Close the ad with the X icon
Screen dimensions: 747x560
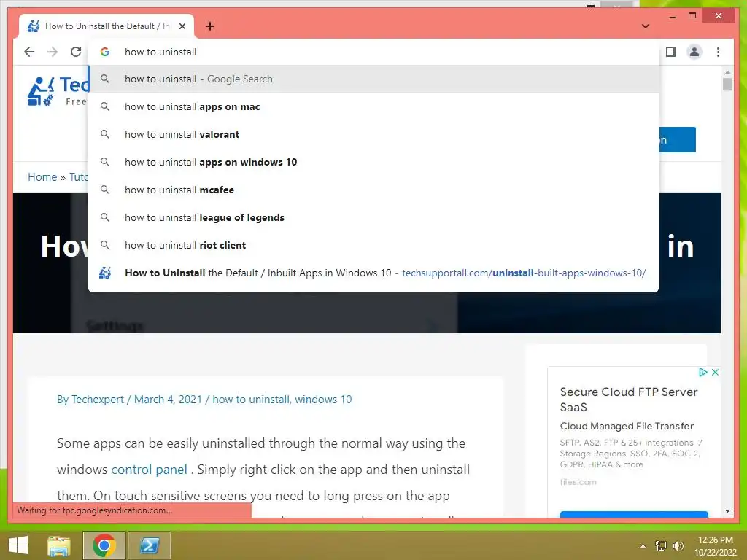pyautogui.click(x=715, y=373)
